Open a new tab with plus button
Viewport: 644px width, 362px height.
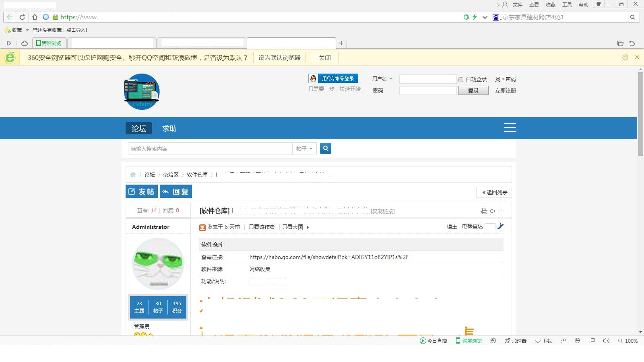tap(341, 43)
